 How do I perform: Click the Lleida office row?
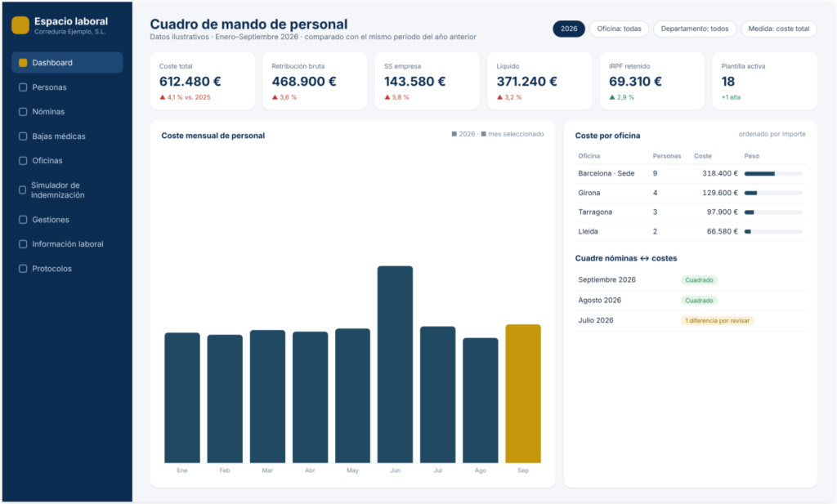coord(690,231)
